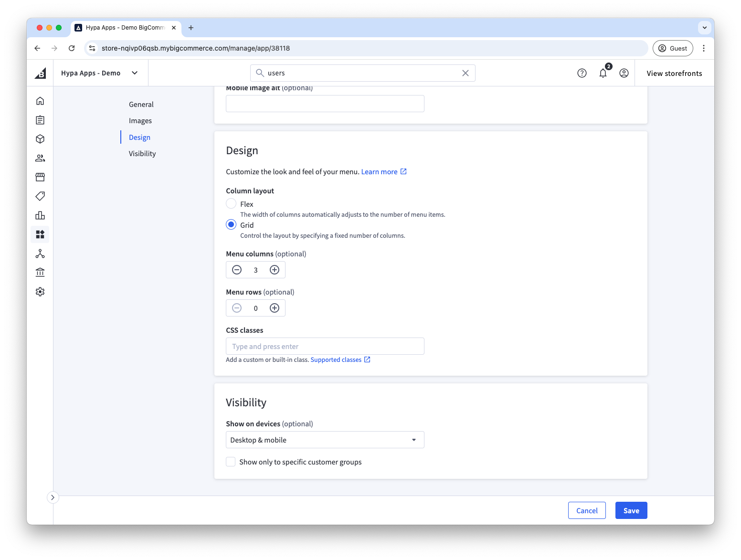Increase Menu columns with plus icon
Viewport: 741px width, 560px height.
click(275, 270)
